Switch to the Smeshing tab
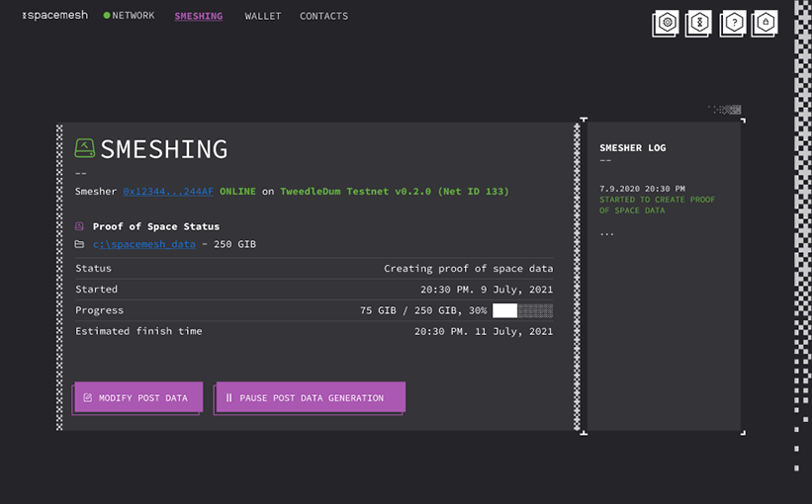Image resolution: width=812 pixels, height=504 pixels. pyautogui.click(x=199, y=16)
